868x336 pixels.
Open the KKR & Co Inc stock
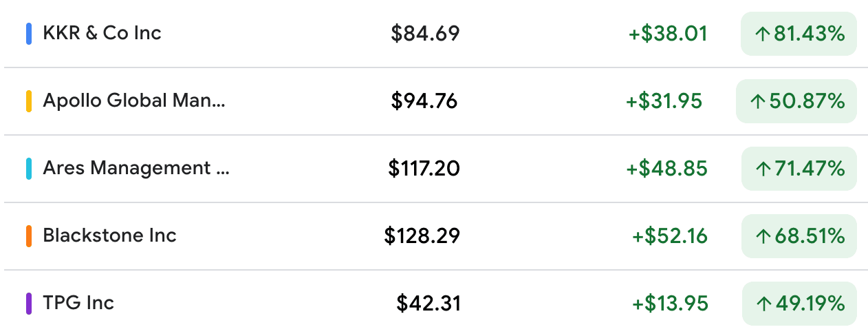[x=102, y=33]
